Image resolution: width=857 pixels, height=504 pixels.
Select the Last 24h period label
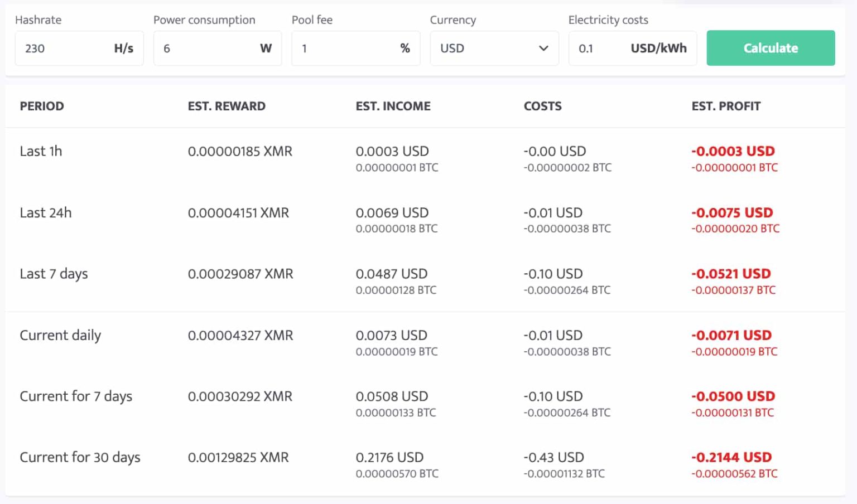pos(46,212)
